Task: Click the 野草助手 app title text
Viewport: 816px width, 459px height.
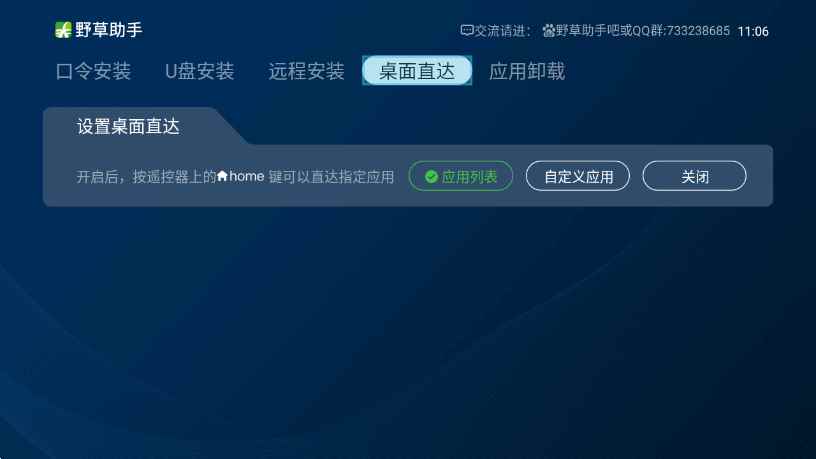Action: (109, 30)
